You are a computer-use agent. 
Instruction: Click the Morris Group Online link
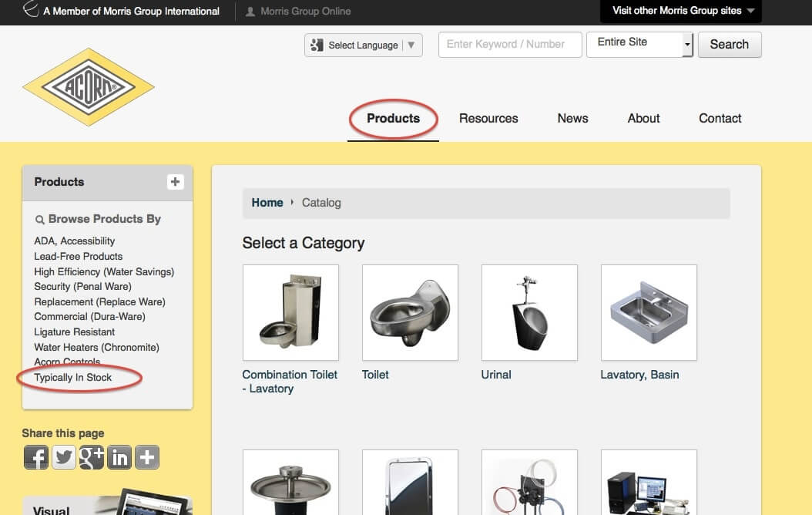(x=306, y=11)
